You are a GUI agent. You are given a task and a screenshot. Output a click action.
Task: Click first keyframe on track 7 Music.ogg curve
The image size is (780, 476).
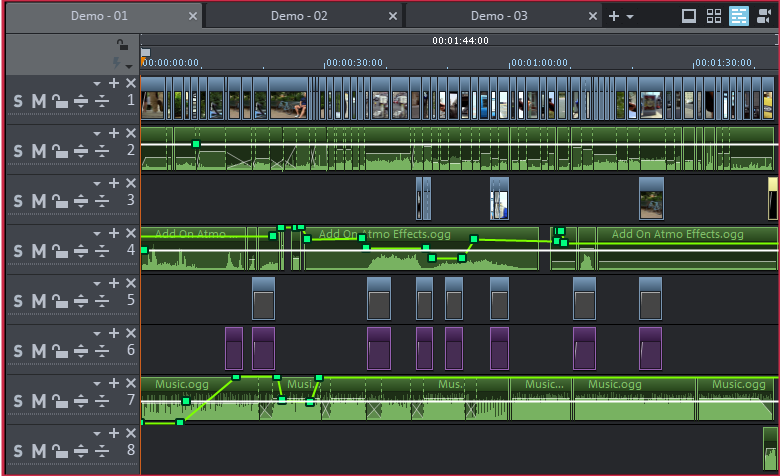(180, 422)
